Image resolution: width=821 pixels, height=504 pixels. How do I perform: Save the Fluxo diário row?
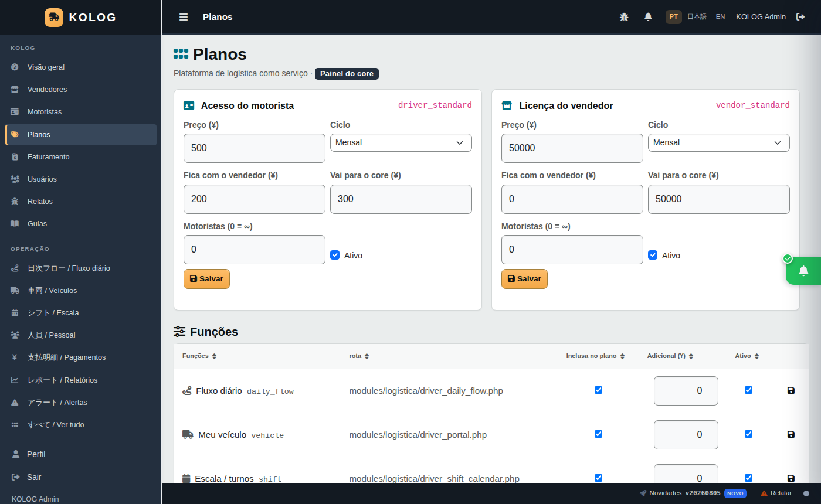click(x=791, y=390)
